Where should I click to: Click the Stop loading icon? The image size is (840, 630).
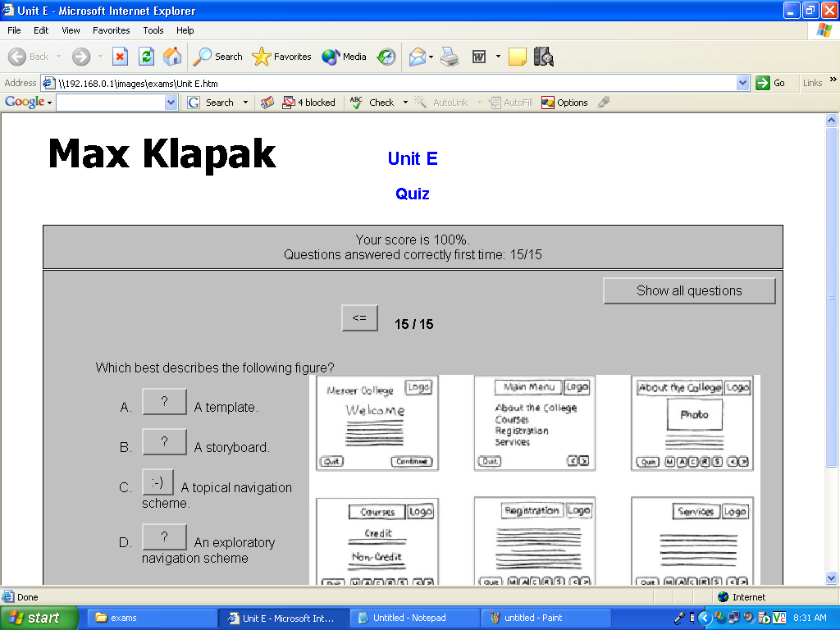click(121, 57)
